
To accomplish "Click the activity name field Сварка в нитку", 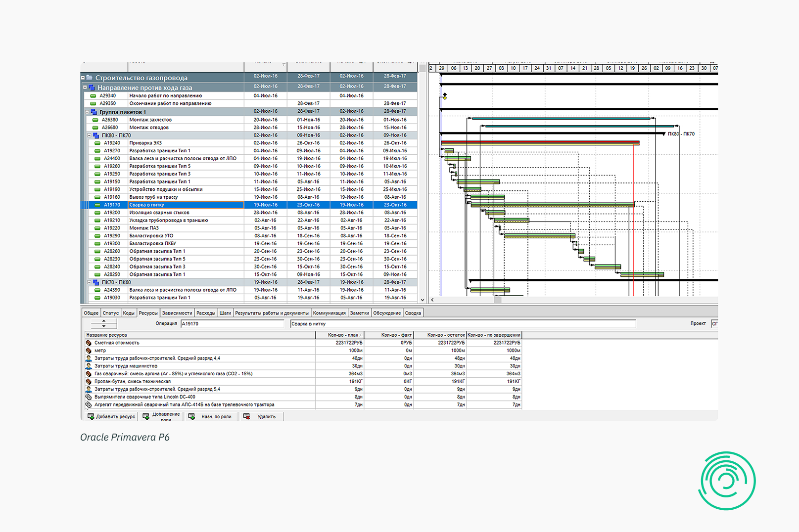I will coord(463,324).
